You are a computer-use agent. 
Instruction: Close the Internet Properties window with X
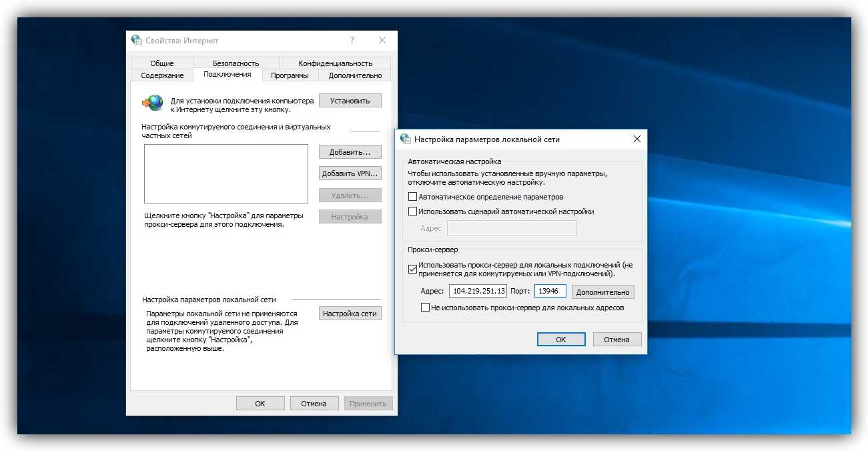(x=382, y=40)
